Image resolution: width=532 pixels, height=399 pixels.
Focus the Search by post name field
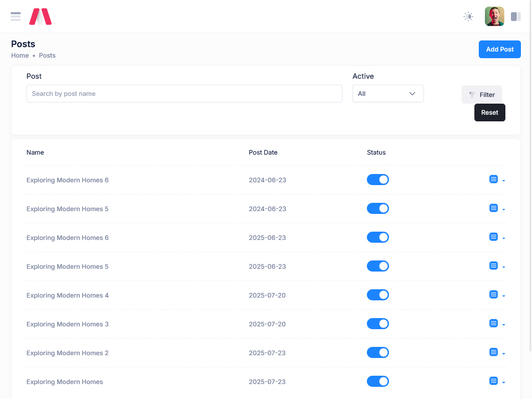coord(184,94)
